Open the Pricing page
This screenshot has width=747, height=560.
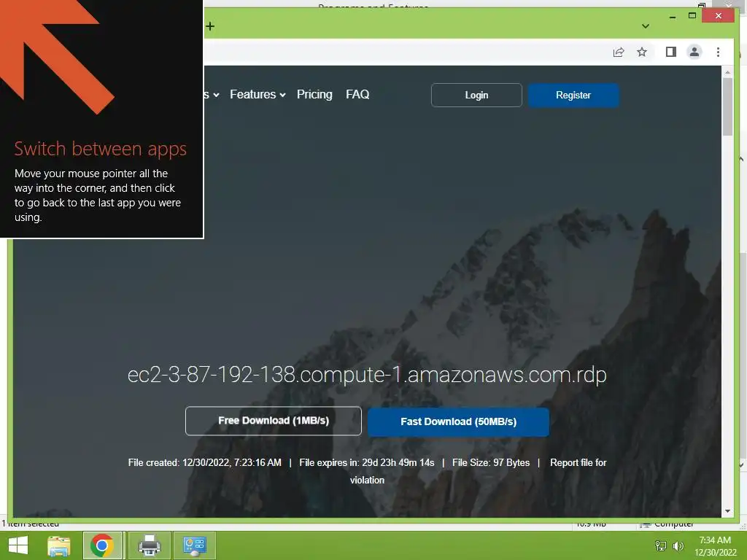click(x=314, y=94)
